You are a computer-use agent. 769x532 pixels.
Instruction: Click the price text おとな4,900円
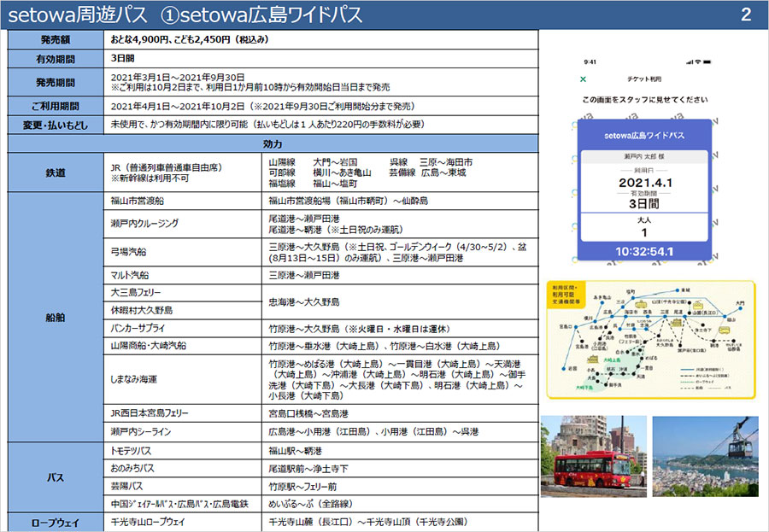pyautogui.click(x=139, y=40)
